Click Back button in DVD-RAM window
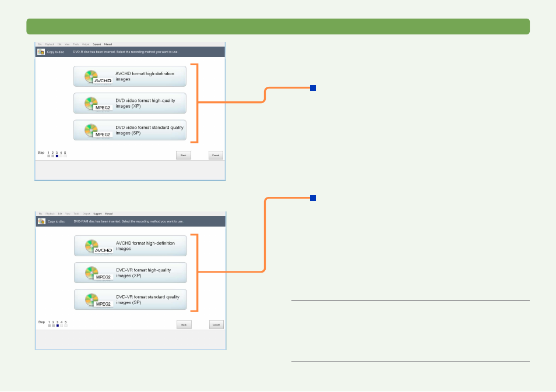Screen dimensions: 556x392 [x=184, y=324]
